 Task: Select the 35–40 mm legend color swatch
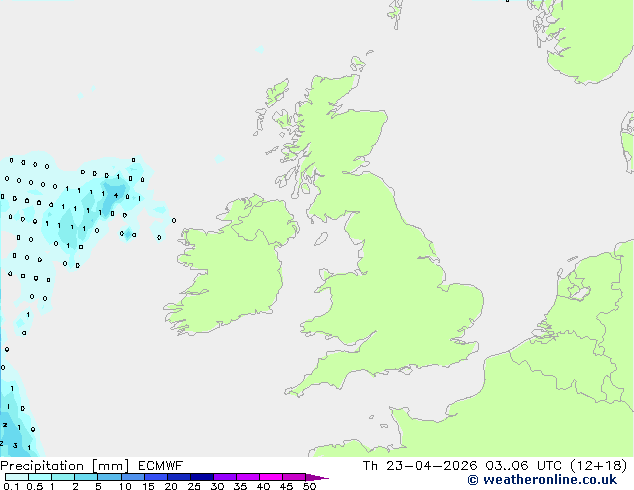247,477
